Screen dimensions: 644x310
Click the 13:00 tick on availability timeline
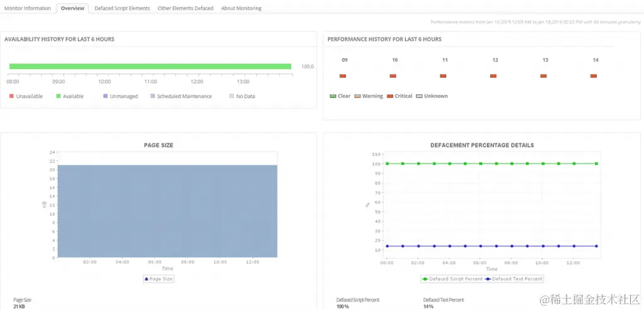(x=243, y=82)
